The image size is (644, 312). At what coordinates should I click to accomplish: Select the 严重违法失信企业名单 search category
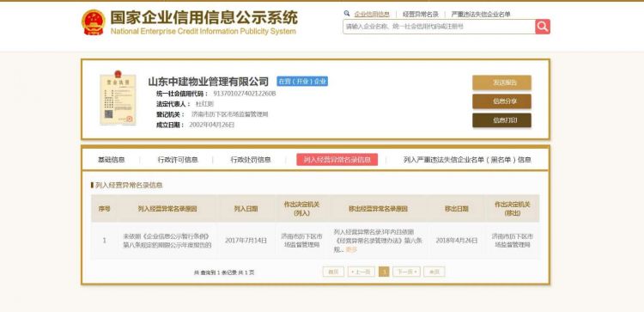481,14
